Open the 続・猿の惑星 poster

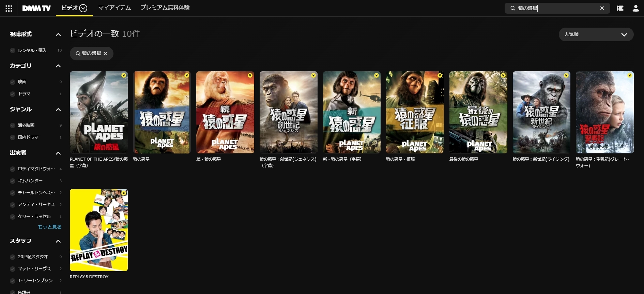pos(225,112)
